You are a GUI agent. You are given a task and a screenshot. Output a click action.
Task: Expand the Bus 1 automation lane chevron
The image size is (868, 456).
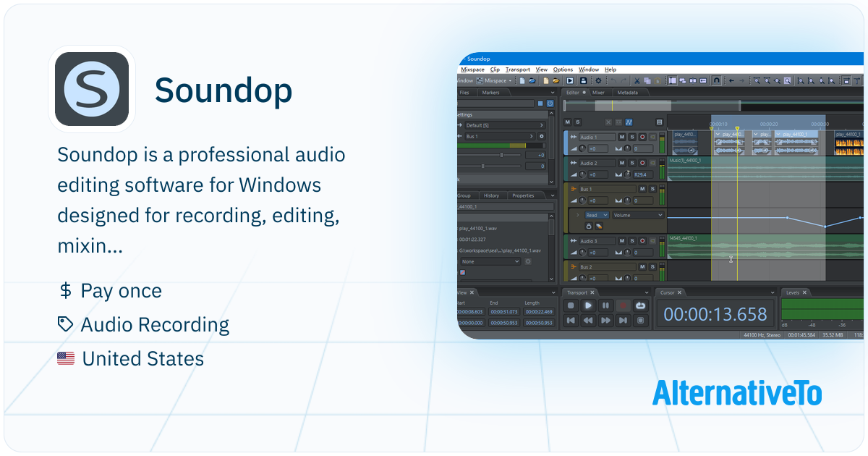coord(578,215)
